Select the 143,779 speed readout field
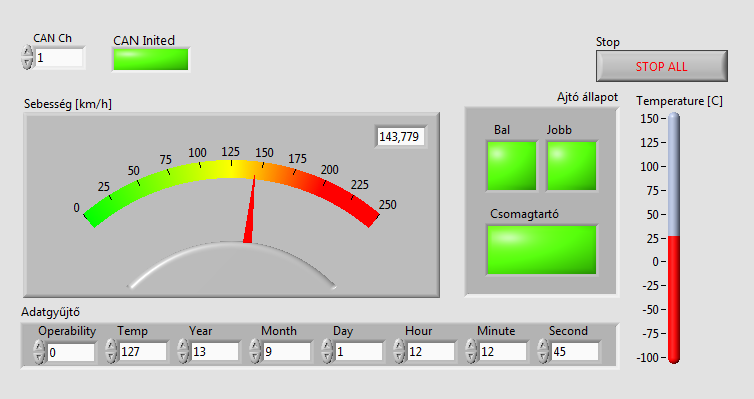The width and height of the screenshot is (754, 399). [x=400, y=137]
